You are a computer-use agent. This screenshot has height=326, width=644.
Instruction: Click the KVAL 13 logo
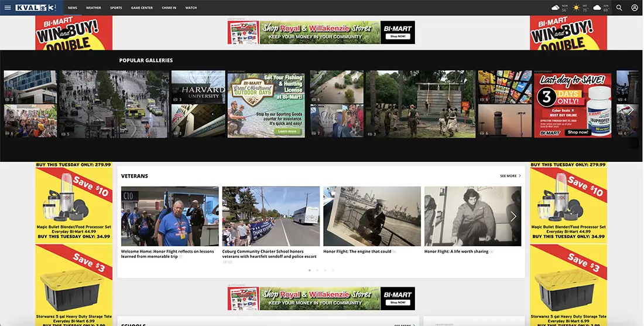(35, 8)
